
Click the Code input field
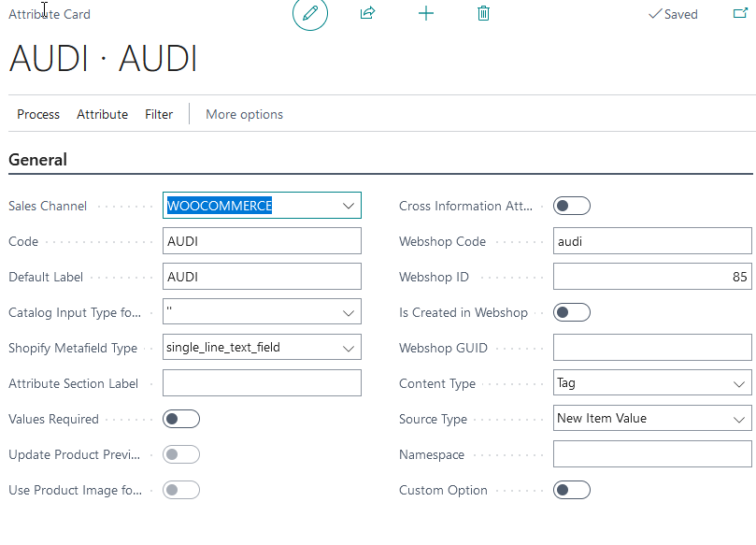[262, 241]
